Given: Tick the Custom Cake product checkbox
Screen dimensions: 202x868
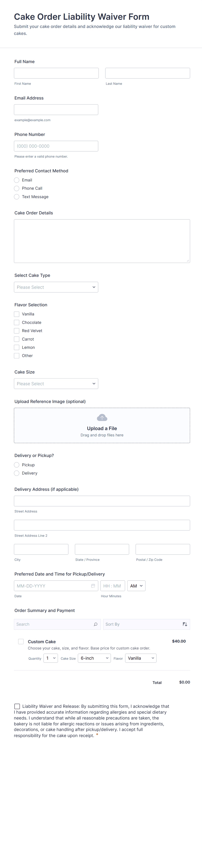Looking at the screenshot, I should (x=21, y=641).
